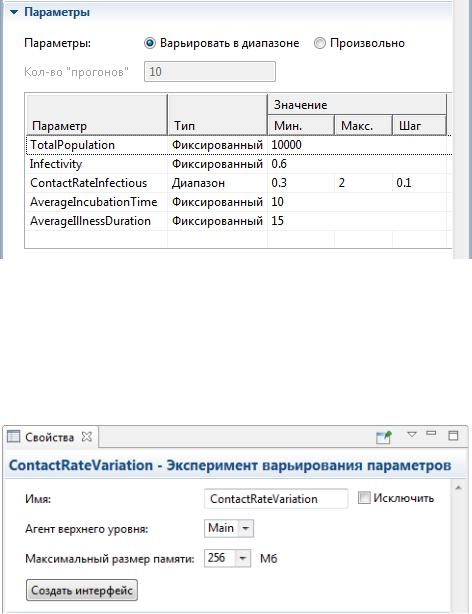Click the Свойства tab table icon

(14, 437)
